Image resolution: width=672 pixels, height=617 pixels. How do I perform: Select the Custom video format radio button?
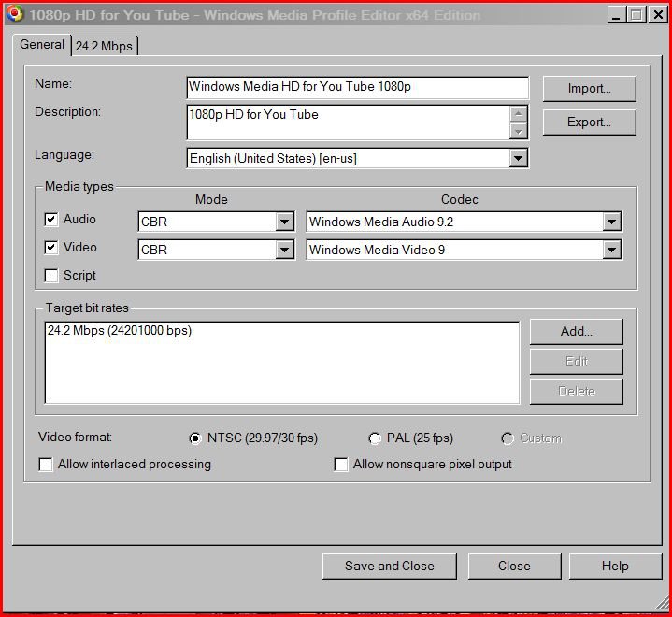point(508,438)
